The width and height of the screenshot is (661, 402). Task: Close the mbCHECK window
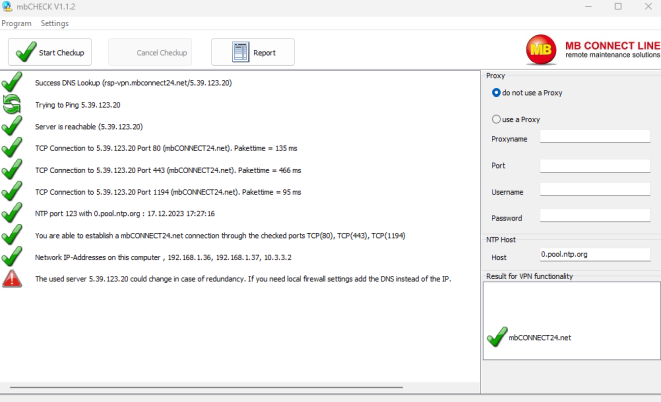pos(648,7)
